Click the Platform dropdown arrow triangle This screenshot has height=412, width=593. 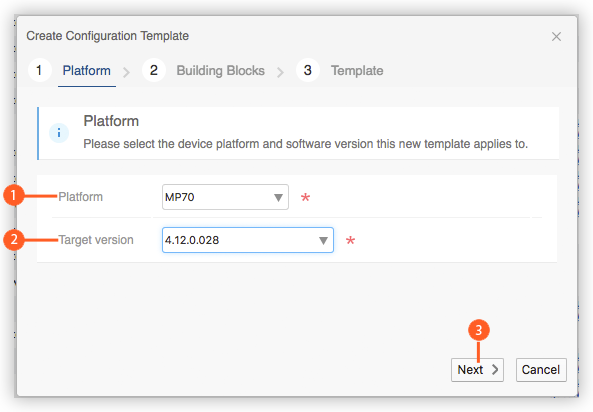pos(278,197)
